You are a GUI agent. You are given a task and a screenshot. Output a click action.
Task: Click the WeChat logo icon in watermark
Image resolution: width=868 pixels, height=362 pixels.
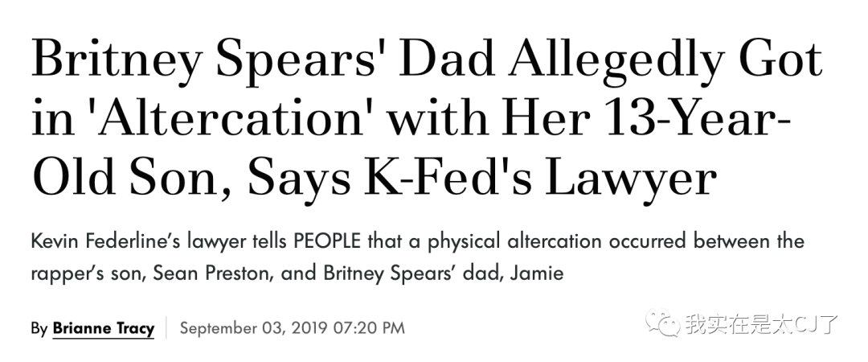pyautogui.click(x=661, y=323)
